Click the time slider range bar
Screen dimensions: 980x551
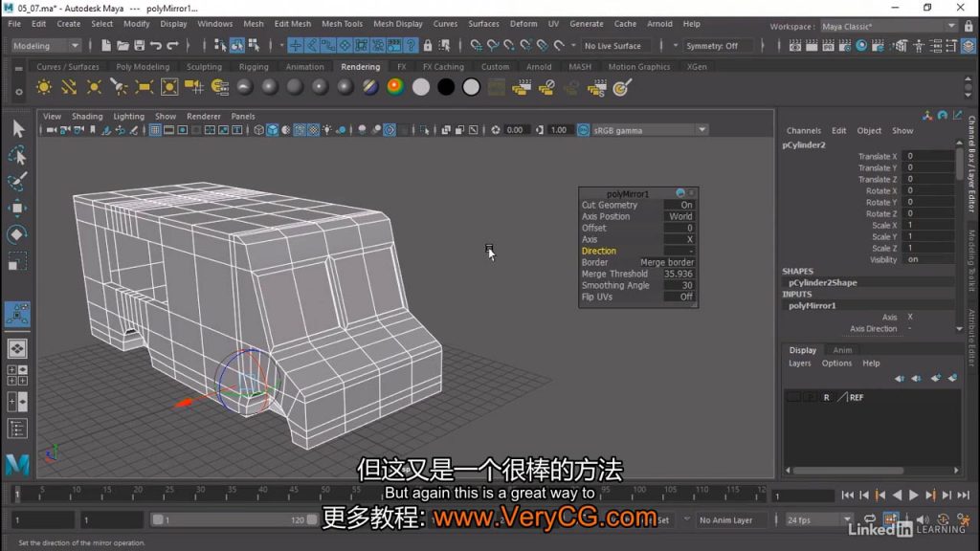[x=234, y=519]
